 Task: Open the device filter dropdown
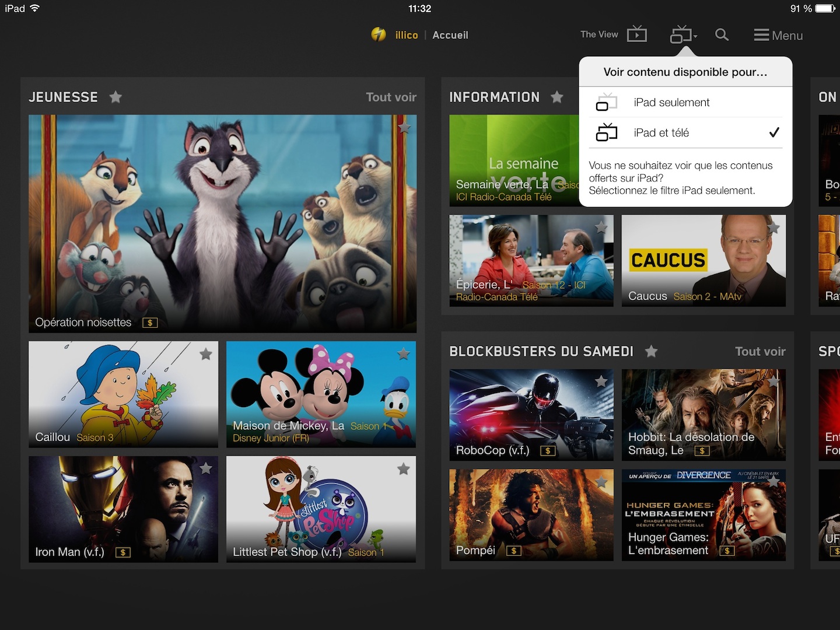683,35
